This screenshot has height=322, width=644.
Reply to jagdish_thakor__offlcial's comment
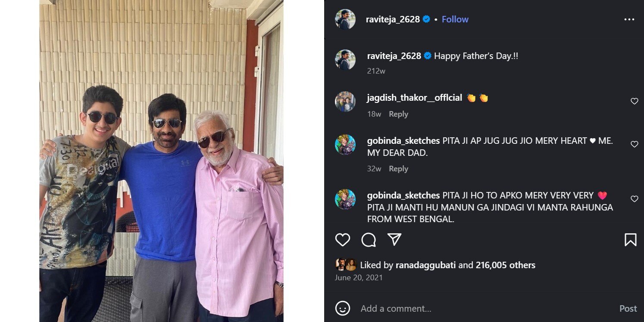coord(398,114)
